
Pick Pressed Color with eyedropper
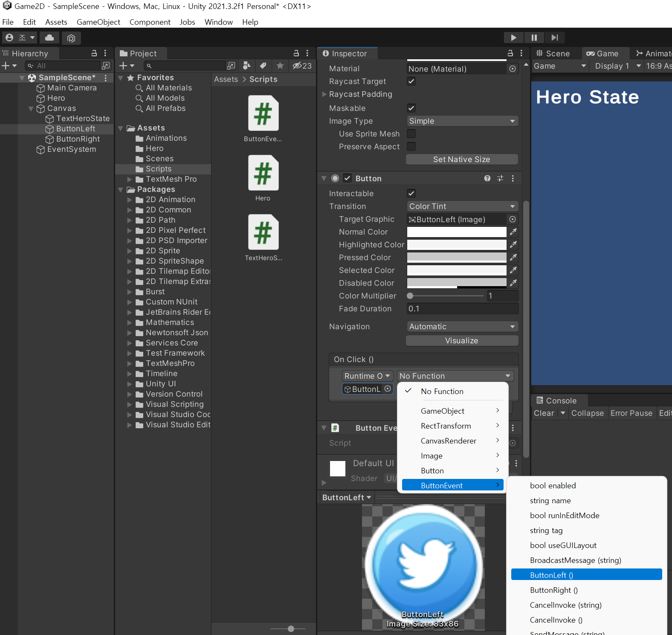[513, 257]
